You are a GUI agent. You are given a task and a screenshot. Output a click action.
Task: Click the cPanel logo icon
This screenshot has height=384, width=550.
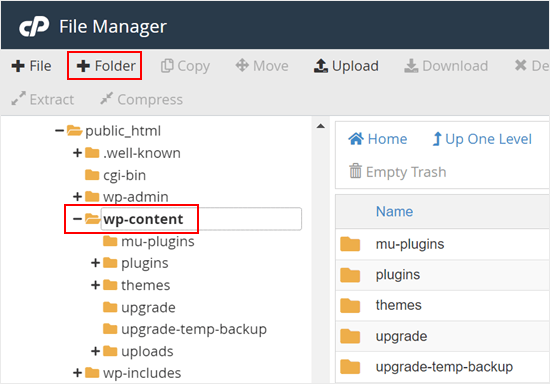point(34,26)
